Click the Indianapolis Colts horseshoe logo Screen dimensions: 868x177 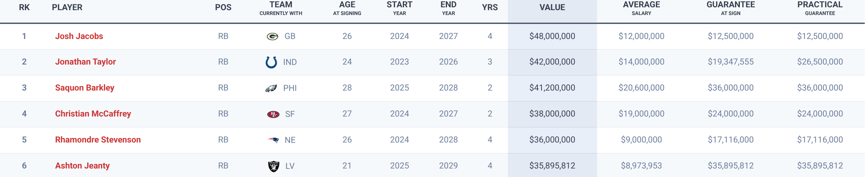271,62
